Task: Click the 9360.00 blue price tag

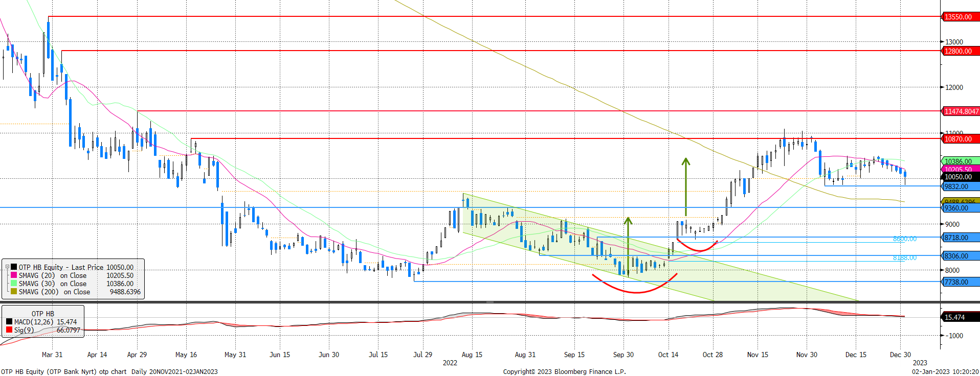Action: pos(960,208)
